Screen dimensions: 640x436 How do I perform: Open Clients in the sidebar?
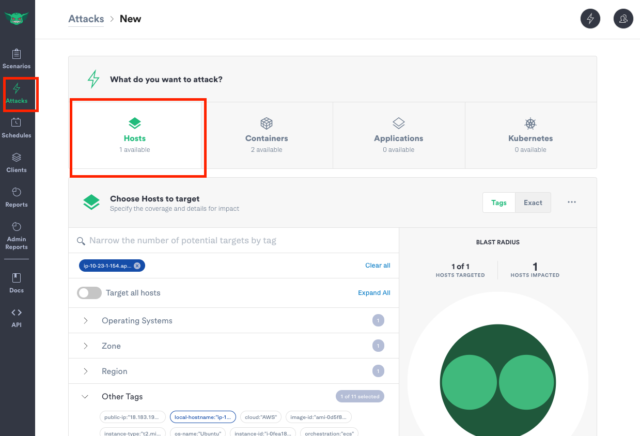tap(16, 162)
